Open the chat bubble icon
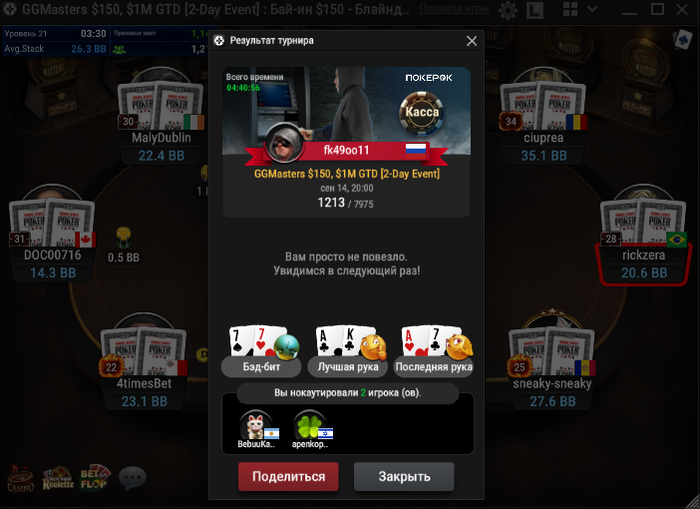 click(x=132, y=478)
